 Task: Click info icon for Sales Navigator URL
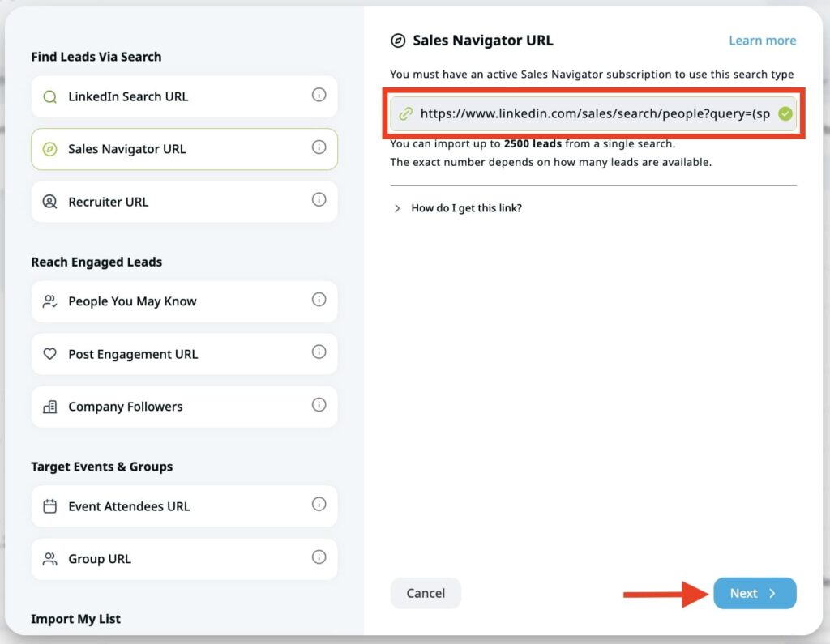(319, 147)
